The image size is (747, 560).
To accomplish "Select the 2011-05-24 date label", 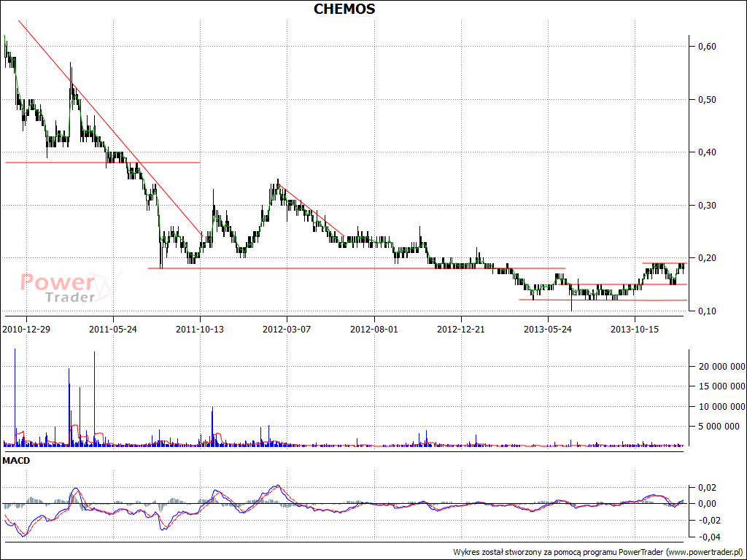I will (113, 329).
